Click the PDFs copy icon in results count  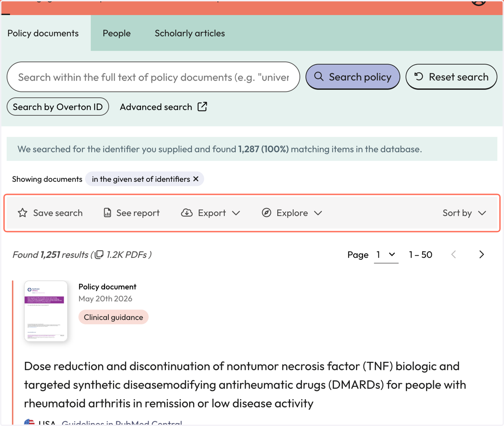99,254
